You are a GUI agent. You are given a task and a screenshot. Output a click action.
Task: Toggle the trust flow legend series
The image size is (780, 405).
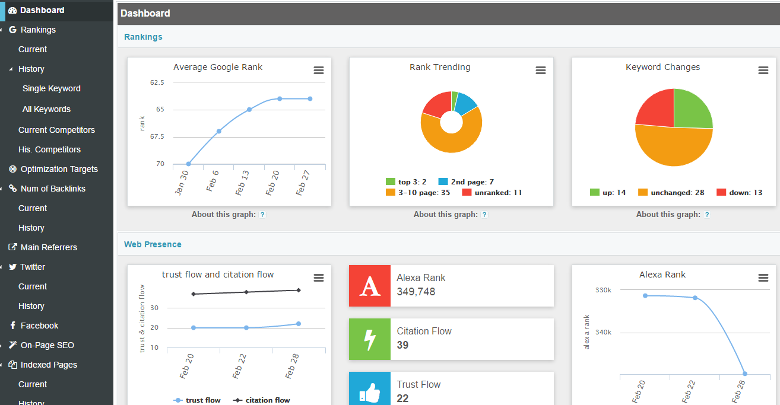196,400
